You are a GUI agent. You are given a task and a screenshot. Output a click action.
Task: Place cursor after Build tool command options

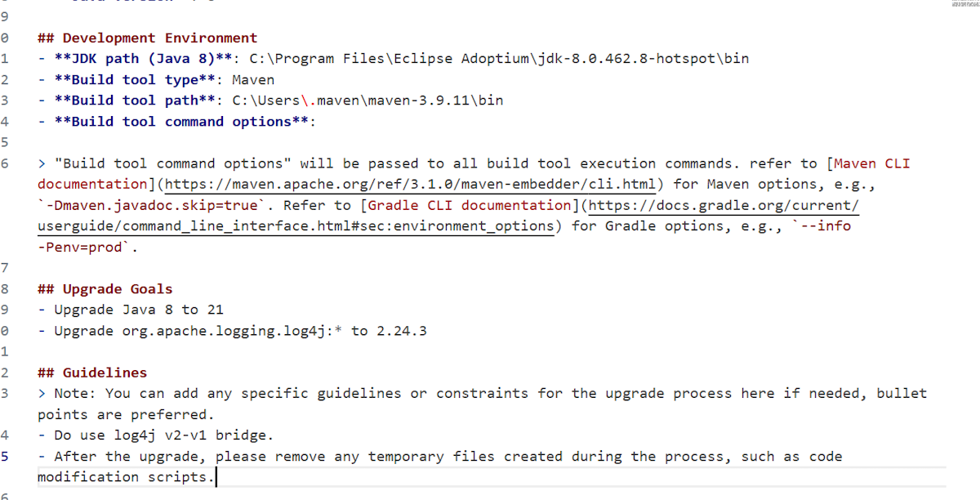(x=317, y=122)
